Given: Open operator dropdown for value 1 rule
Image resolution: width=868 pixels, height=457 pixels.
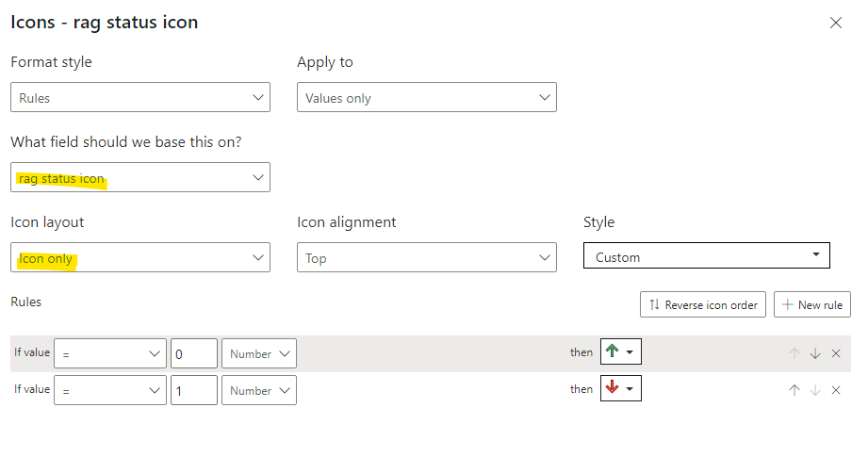Looking at the screenshot, I should 110,390.
